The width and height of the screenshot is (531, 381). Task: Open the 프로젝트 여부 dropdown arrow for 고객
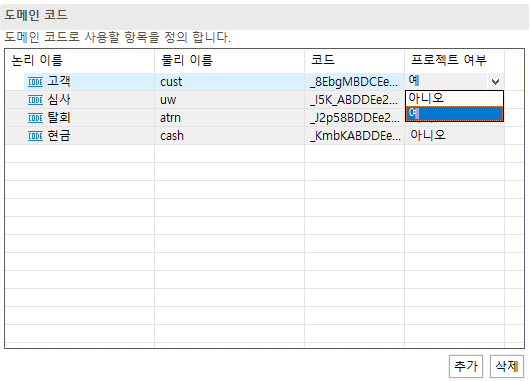click(495, 82)
